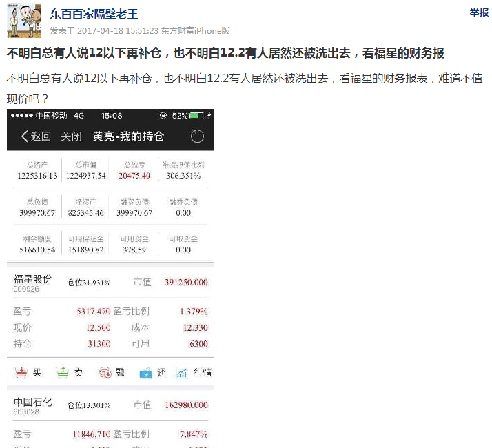Image resolution: width=492 pixels, height=448 pixels.
Task: Click guarantee ratio 306.351%
Action: (x=183, y=176)
